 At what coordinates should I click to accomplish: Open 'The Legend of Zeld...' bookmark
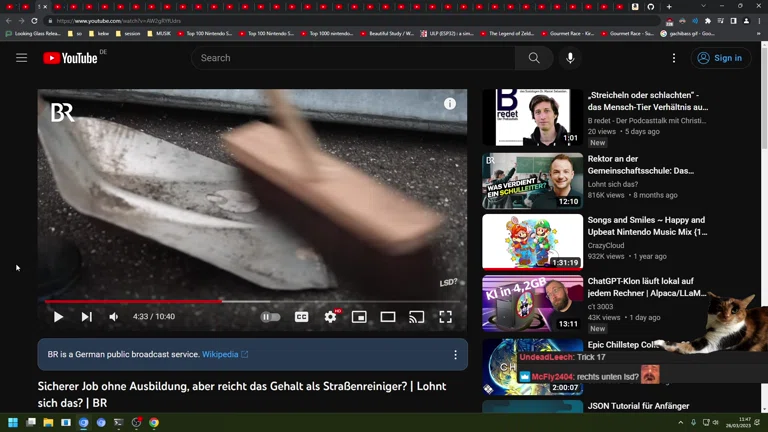click(x=507, y=34)
